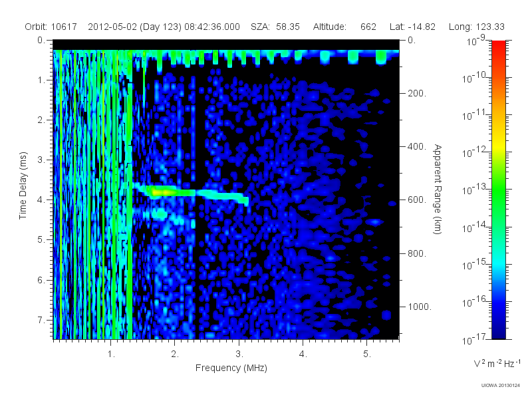This screenshot has width=532, height=399.
Task: Click the Orbit: 10617 header text
Action: point(51,27)
